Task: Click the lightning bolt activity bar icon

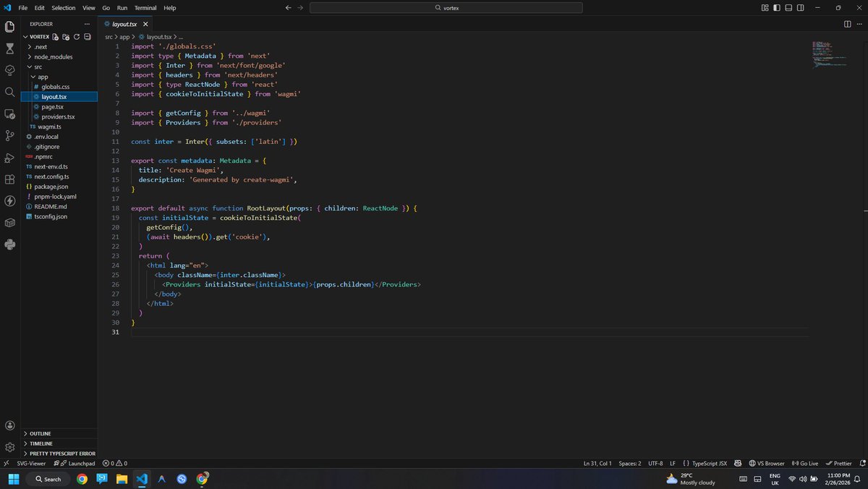Action: 10,200
